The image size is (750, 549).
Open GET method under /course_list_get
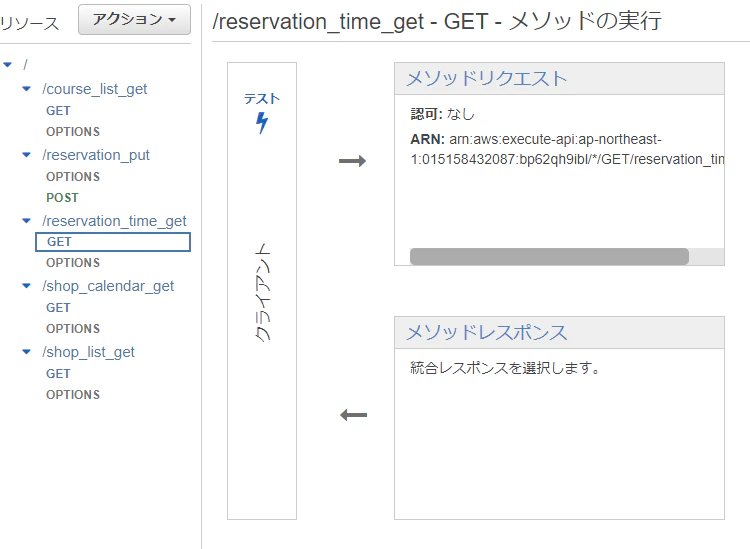tap(58, 111)
